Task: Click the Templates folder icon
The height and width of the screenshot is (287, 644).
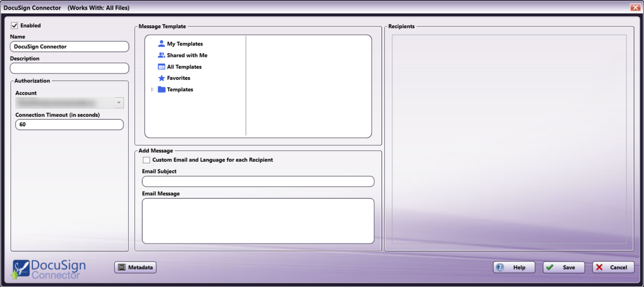Action: tap(161, 89)
